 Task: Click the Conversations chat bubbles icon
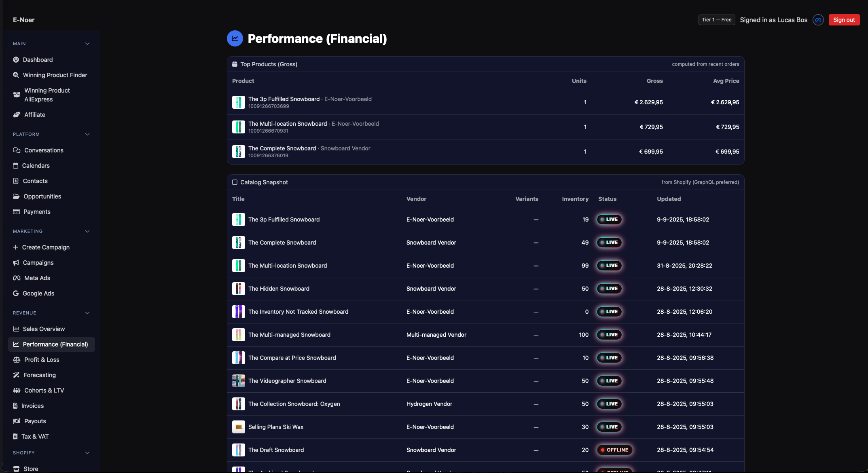point(17,150)
